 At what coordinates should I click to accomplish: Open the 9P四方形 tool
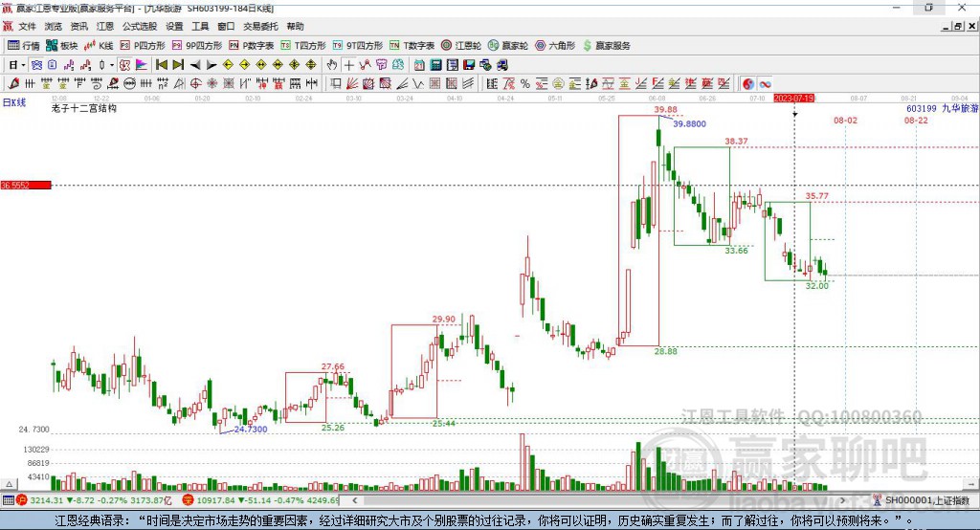coord(197,46)
